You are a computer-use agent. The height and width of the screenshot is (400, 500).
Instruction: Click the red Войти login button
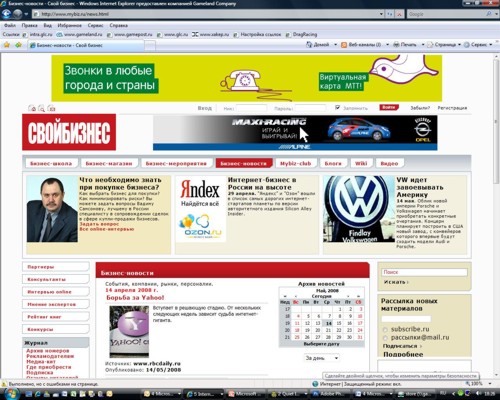tap(389, 107)
